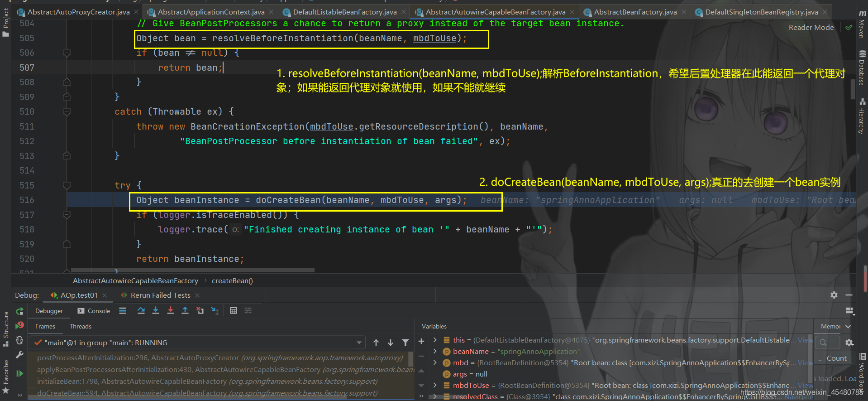Collapse the if block at line 506
Image resolution: width=868 pixels, height=401 pixels.
(x=67, y=53)
